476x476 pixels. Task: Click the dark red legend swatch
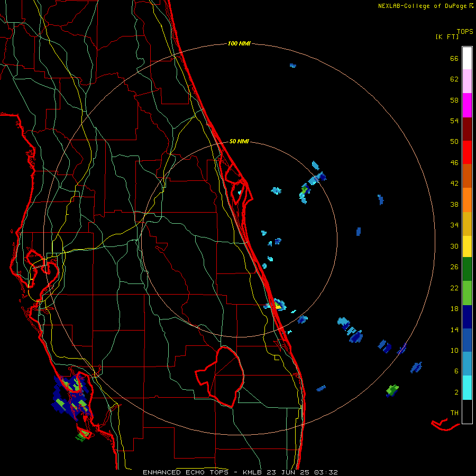467,129
